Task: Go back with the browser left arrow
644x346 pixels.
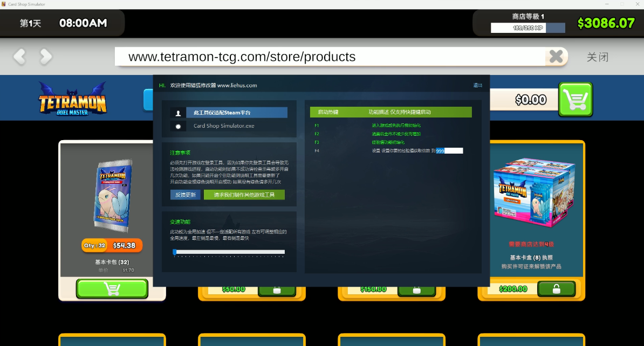Action: (x=20, y=57)
